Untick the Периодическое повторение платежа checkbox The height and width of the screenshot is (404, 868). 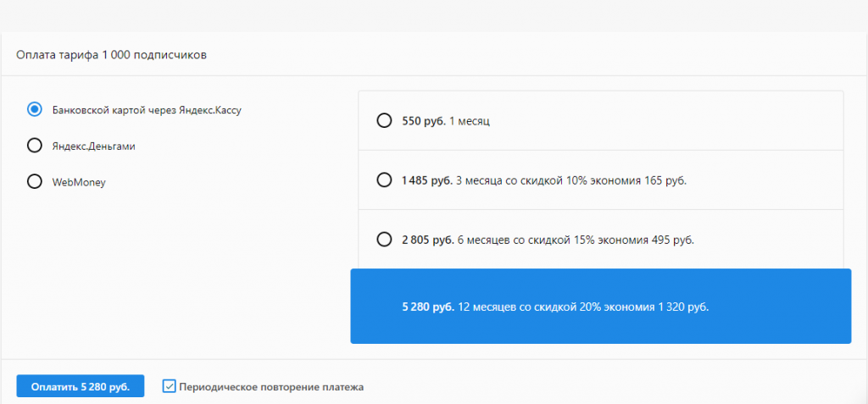click(x=169, y=386)
